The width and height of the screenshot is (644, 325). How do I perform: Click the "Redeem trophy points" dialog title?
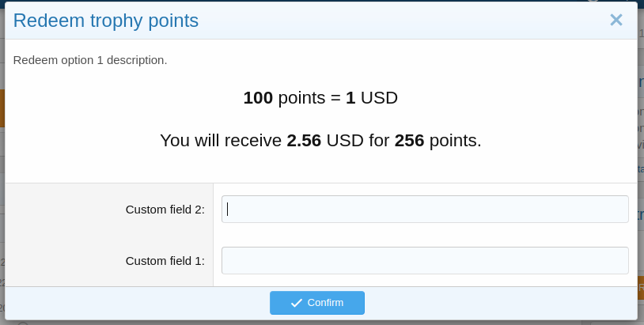click(106, 21)
